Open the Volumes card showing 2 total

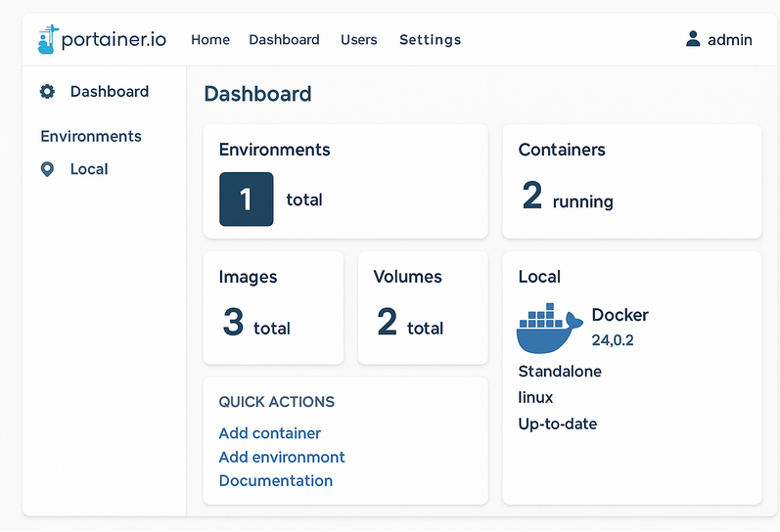coord(422,308)
